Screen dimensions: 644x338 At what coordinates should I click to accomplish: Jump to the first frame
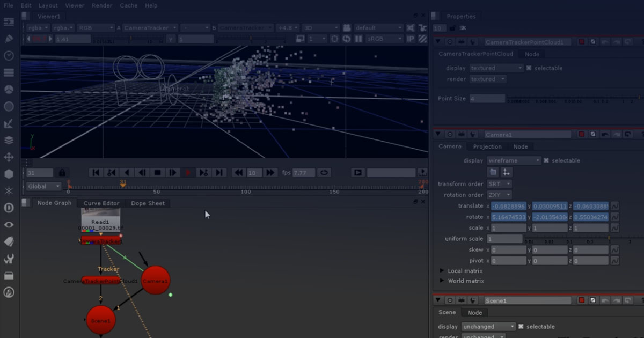(x=96, y=173)
